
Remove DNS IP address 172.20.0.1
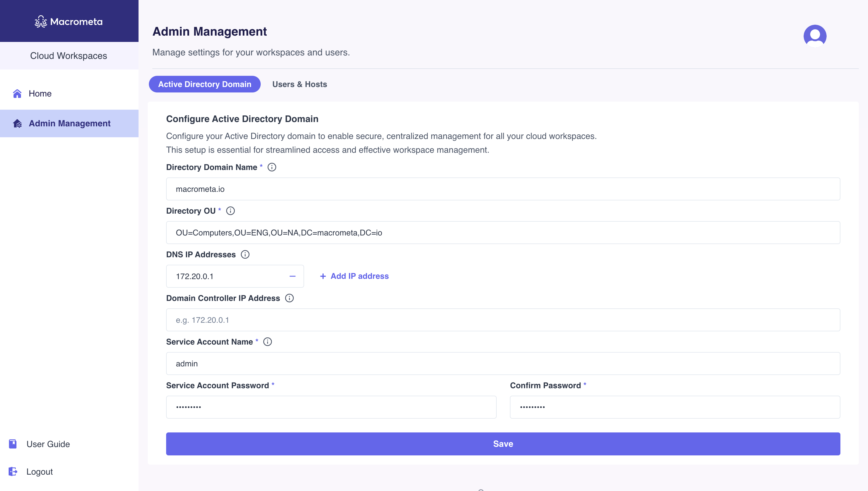293,276
